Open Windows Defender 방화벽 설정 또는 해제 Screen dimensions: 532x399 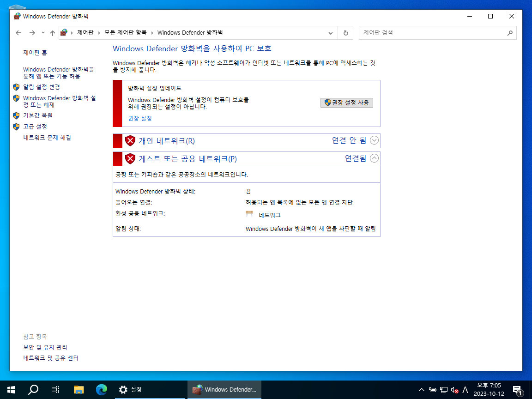click(60, 102)
